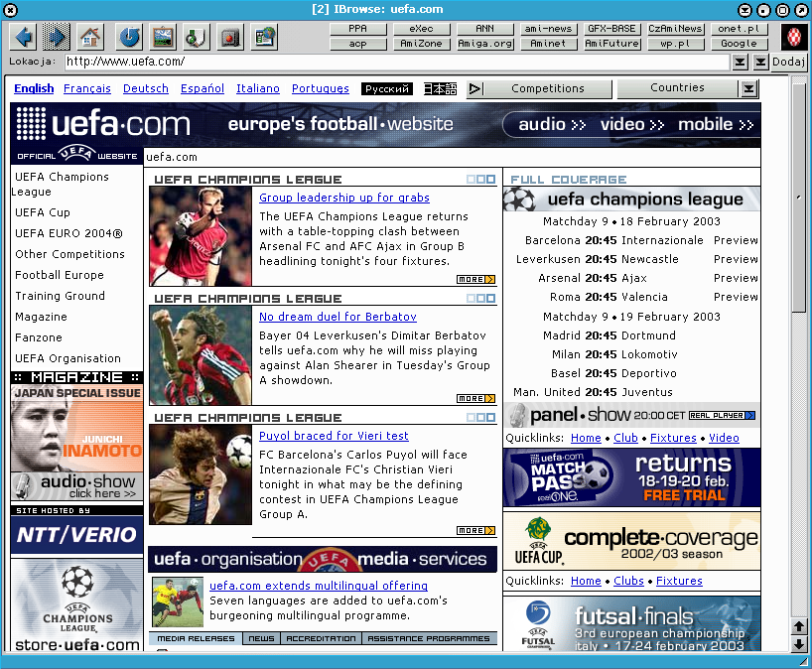Open the onet.pl bookmark button
The image size is (812, 669).
739,29
